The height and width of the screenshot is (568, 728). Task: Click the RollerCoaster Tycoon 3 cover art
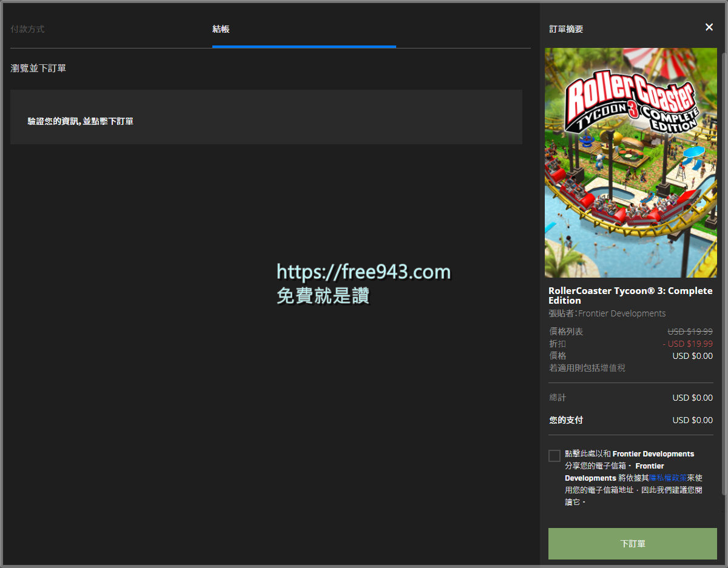point(631,162)
